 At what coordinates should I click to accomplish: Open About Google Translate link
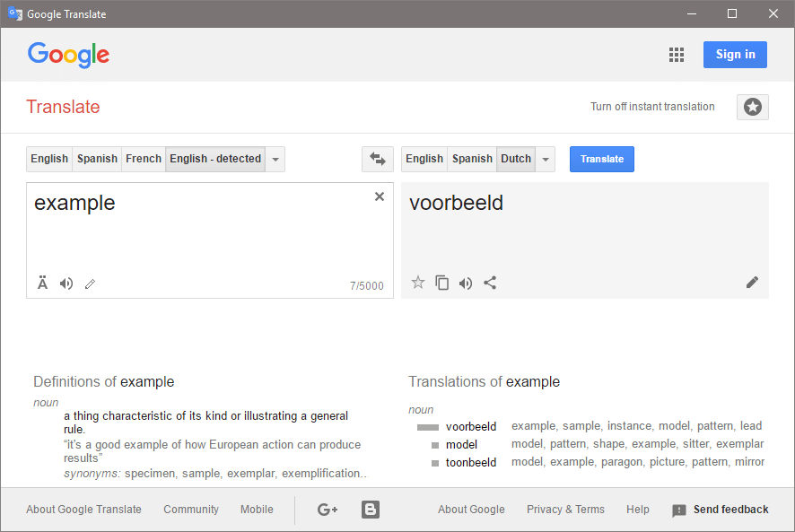click(83, 510)
